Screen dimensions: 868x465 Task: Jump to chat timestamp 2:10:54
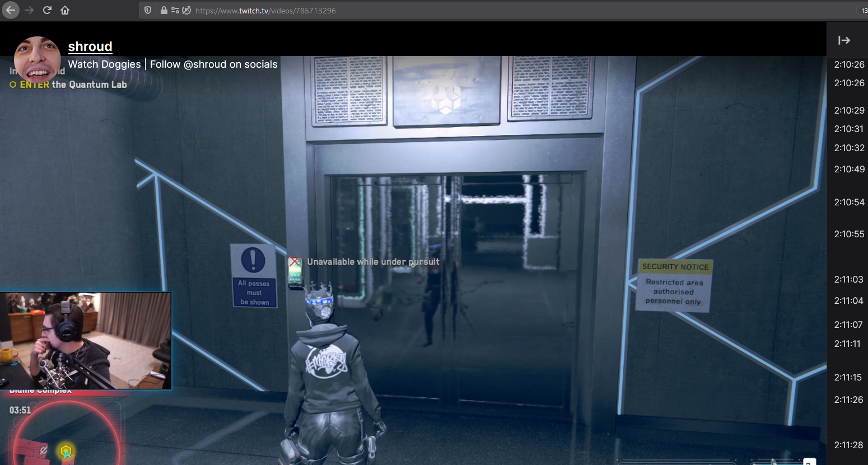click(x=849, y=202)
